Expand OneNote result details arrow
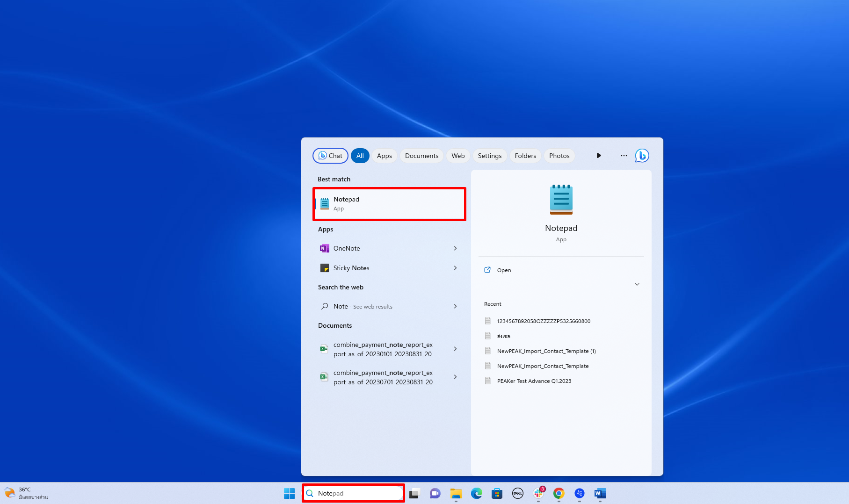 455,248
